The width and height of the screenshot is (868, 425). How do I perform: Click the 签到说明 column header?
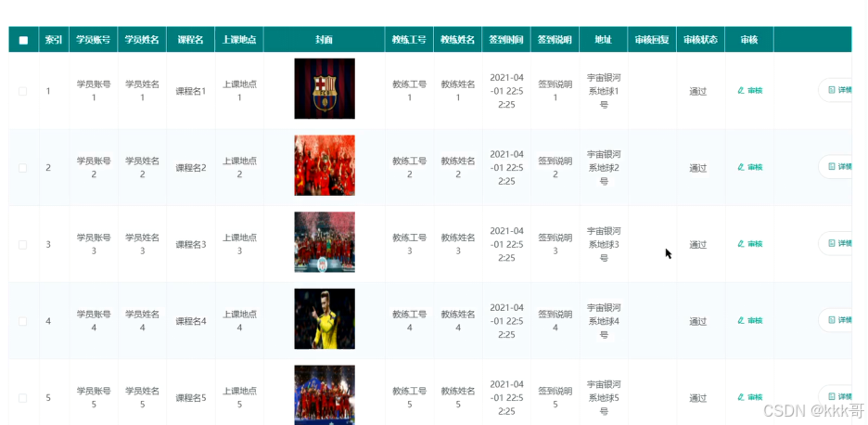tap(555, 40)
